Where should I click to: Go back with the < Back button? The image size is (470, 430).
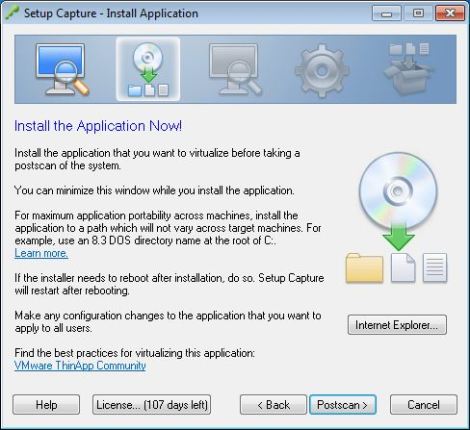[x=273, y=405]
